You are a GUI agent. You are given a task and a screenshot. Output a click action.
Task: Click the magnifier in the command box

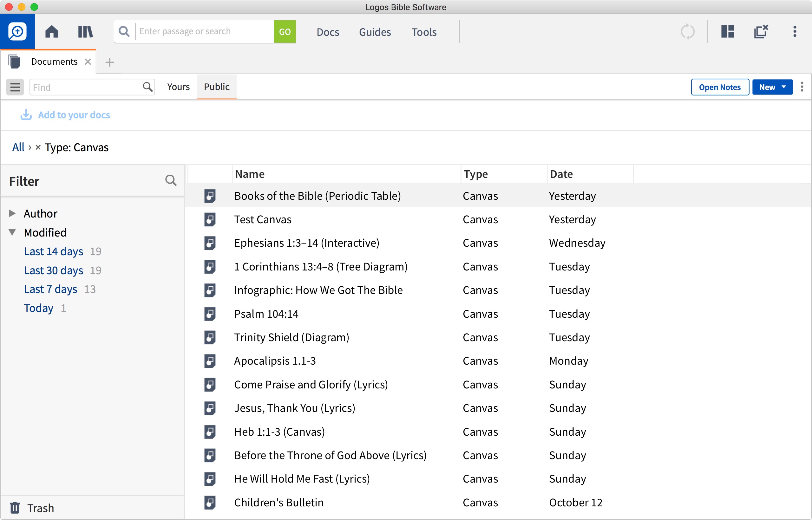124,31
